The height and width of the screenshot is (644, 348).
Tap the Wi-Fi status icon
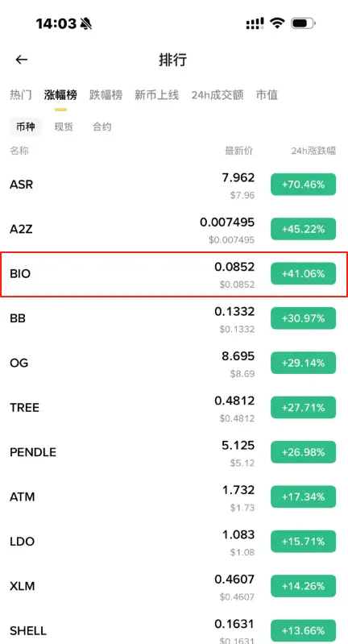point(277,23)
